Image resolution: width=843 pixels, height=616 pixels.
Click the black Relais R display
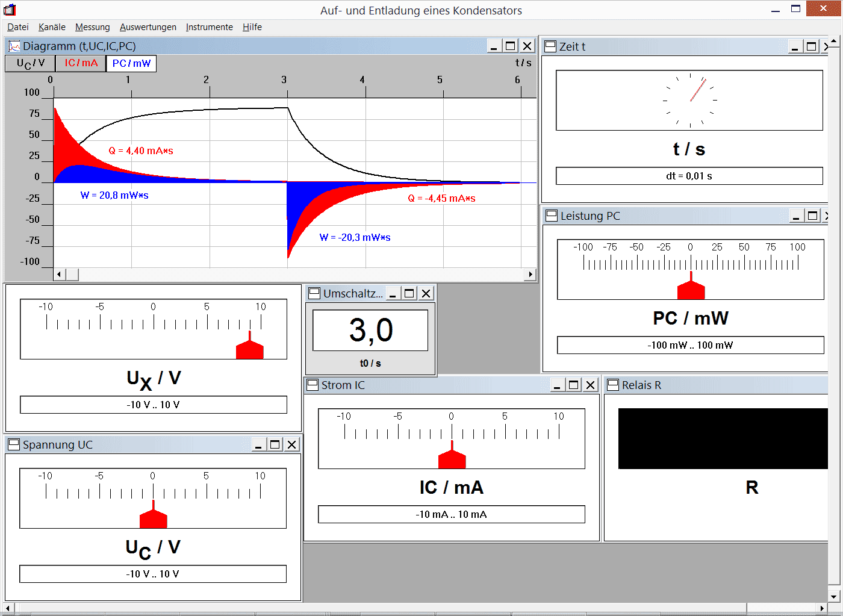[723, 438]
